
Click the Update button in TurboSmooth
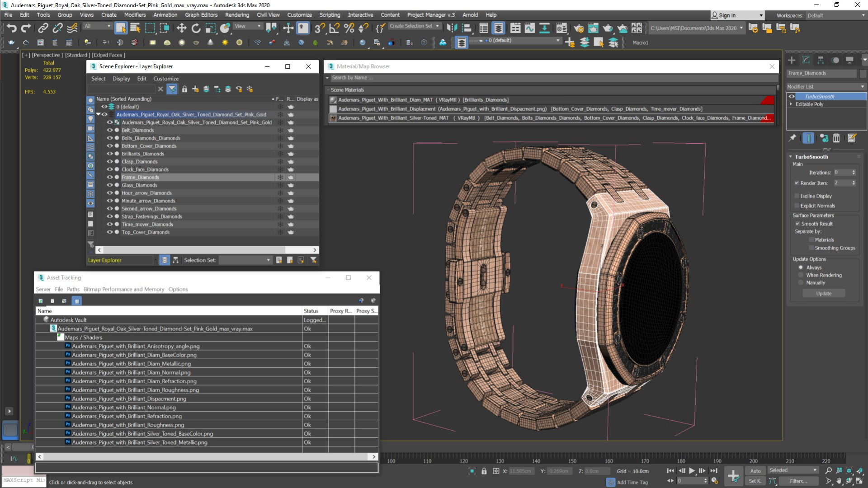pos(824,294)
